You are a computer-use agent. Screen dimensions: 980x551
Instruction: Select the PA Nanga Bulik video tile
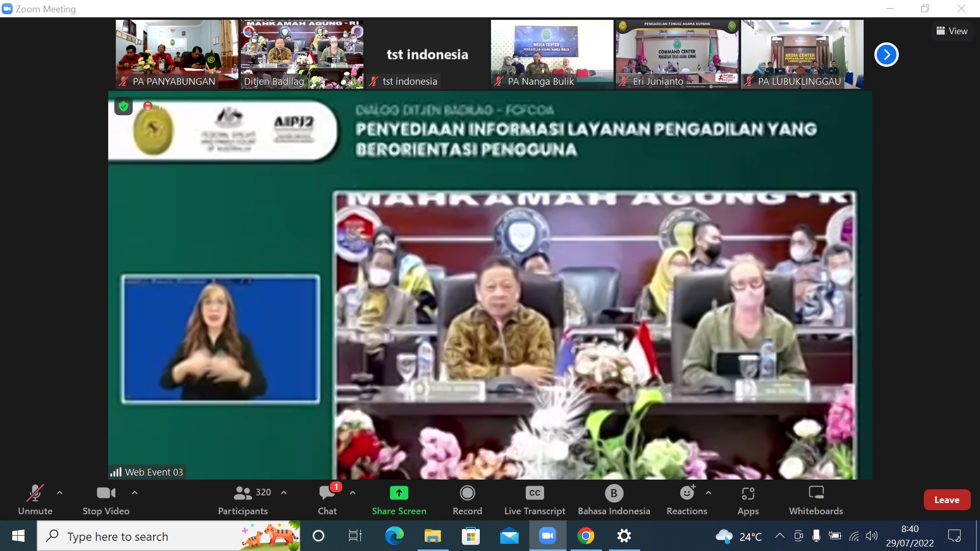tap(552, 54)
